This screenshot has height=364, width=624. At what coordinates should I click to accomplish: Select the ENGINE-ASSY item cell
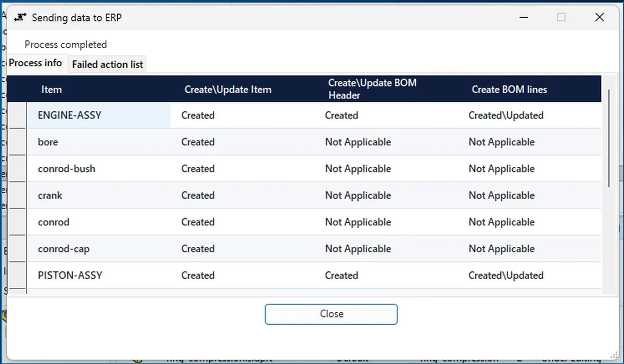coord(99,115)
